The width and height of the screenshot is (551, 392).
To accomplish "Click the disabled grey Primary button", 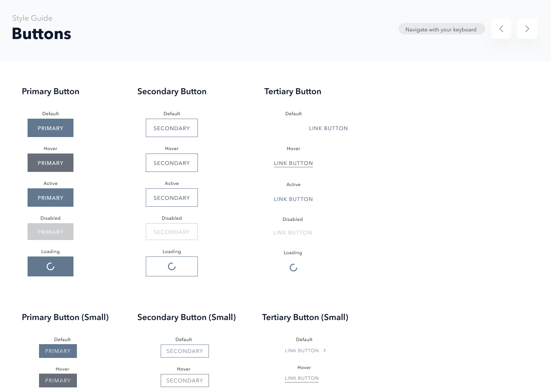I will pos(51,232).
